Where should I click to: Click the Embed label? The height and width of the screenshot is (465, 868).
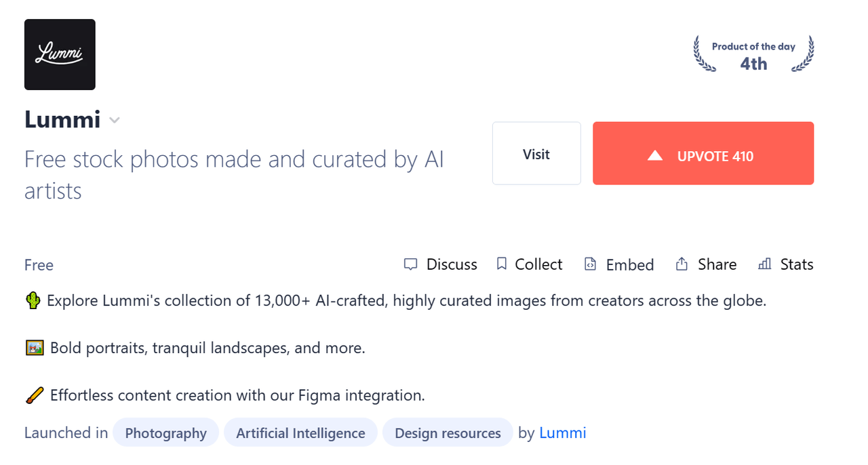click(x=630, y=265)
